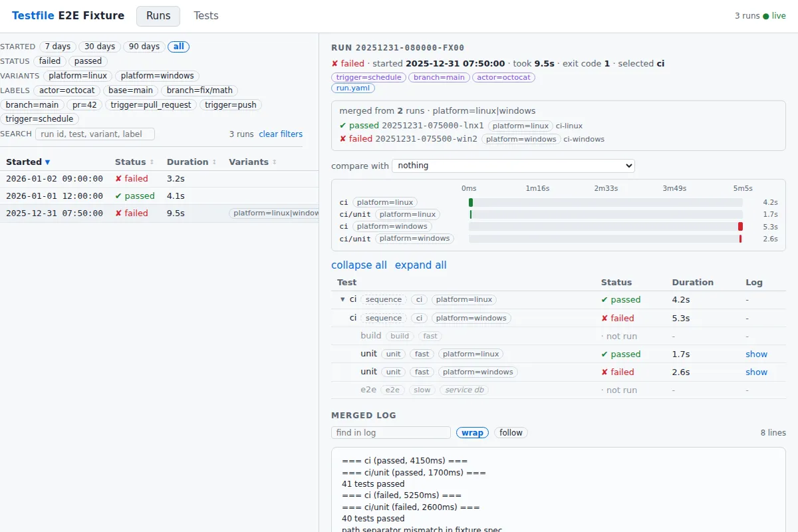
Task: Select the 30 days filter
Action: click(x=100, y=47)
